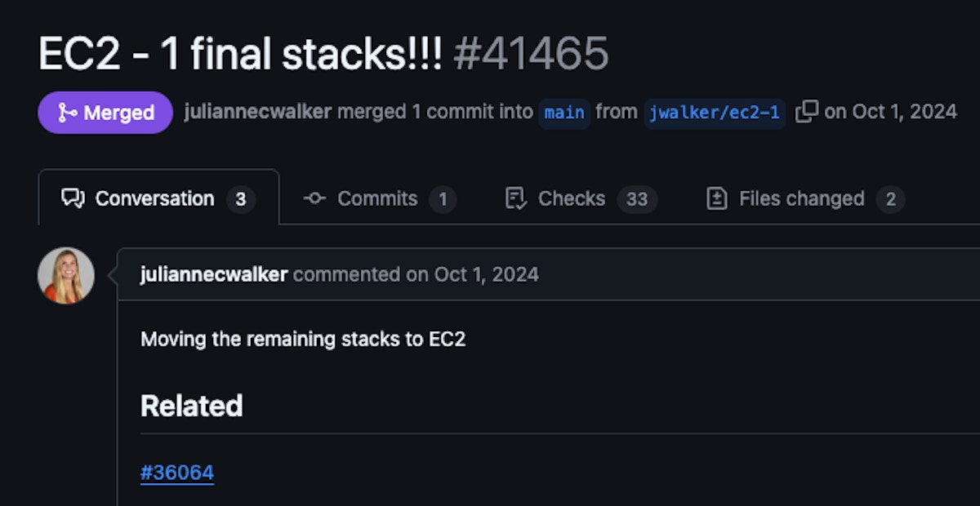Switch to the Checks tab
980x506 pixels.
pyautogui.click(x=572, y=198)
